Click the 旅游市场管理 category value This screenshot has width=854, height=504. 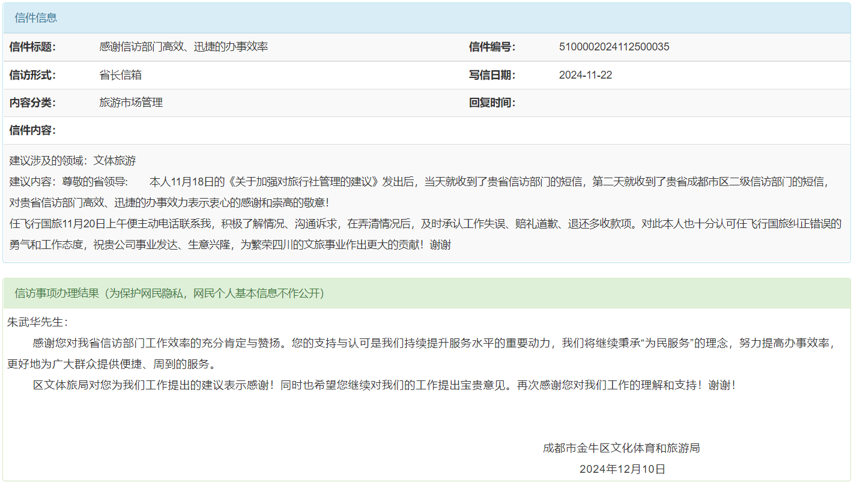pyautogui.click(x=131, y=103)
